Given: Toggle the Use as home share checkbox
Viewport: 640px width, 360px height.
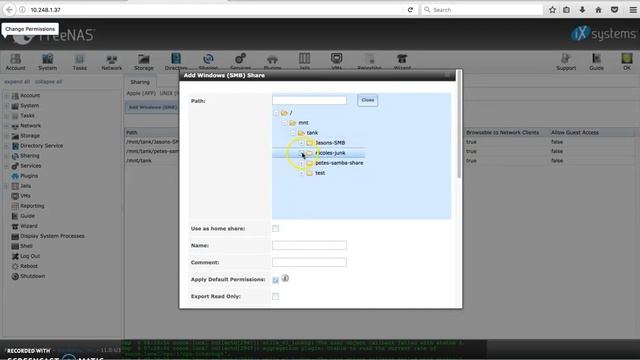Looking at the screenshot, I should click(x=276, y=228).
